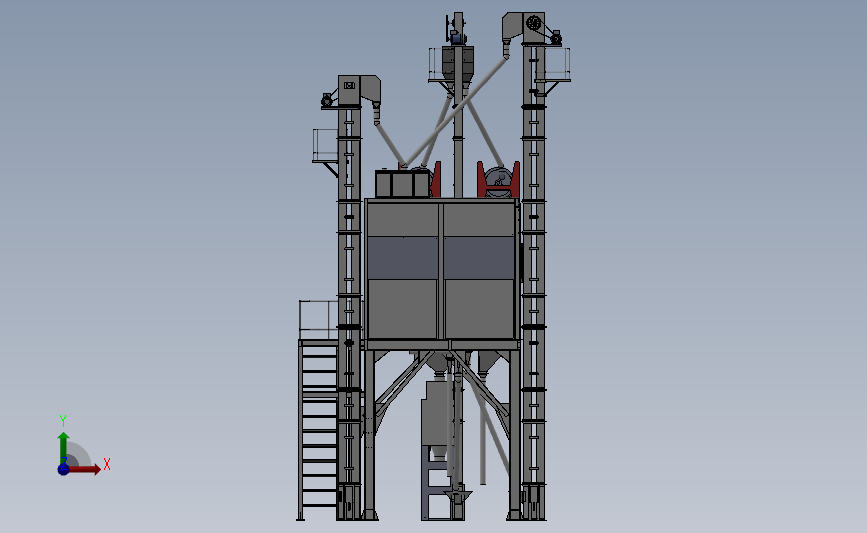Select the dark right middle panel of the bin

(479, 258)
